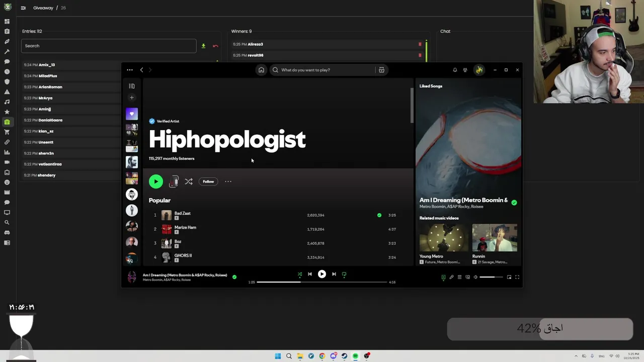This screenshot has height=362, width=644.
Task: Click the plus create icon in Spotify sidebar
Action: pyautogui.click(x=132, y=98)
